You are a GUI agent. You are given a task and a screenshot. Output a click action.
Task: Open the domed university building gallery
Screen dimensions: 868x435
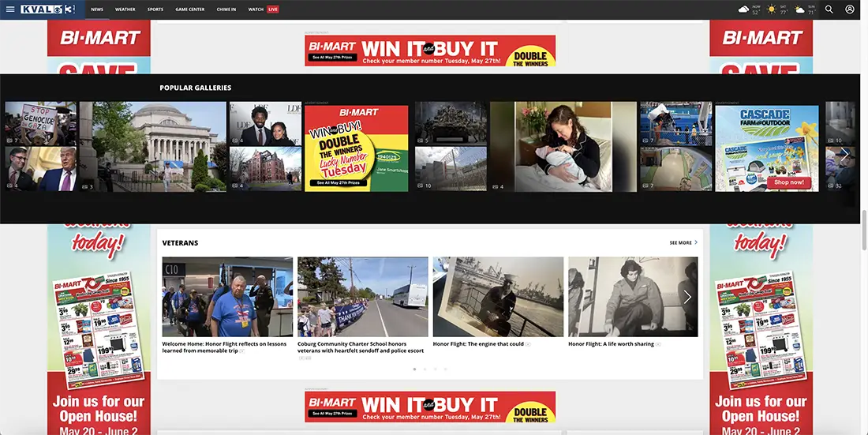coord(153,146)
